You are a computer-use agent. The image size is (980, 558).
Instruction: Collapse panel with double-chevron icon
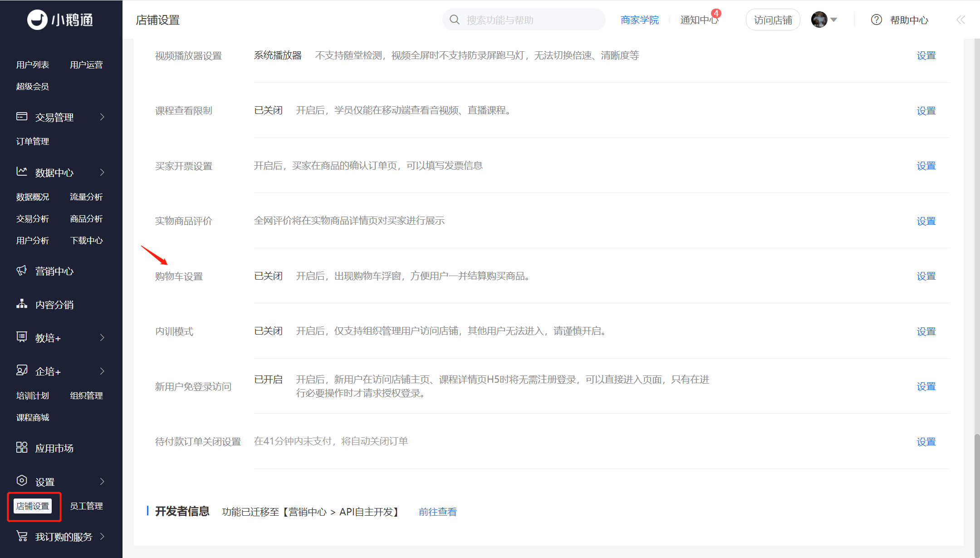[x=960, y=20]
